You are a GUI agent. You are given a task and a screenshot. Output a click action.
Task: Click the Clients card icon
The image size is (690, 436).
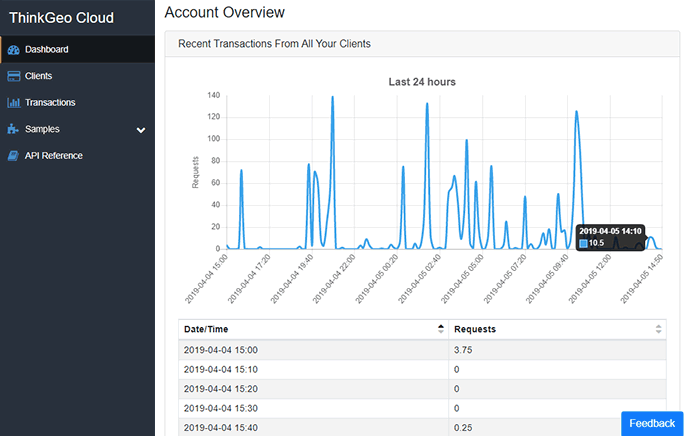tap(13, 76)
